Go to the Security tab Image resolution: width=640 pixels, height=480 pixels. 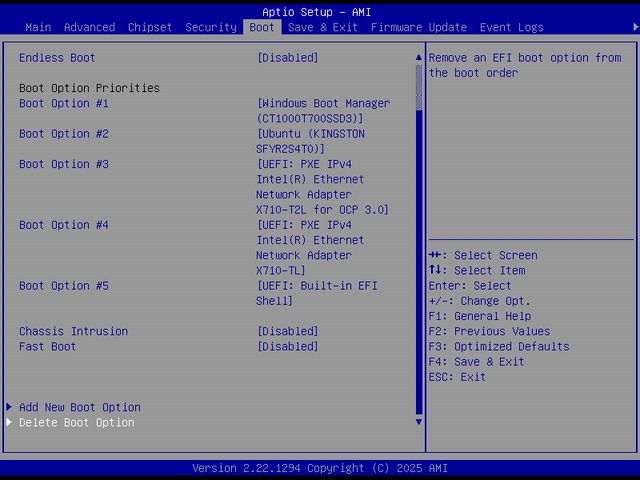211,27
